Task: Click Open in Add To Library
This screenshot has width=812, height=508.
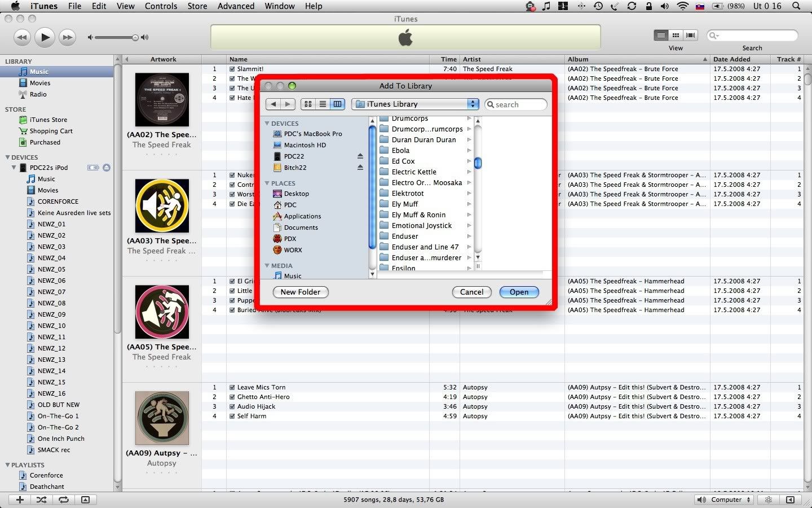Action: point(519,292)
